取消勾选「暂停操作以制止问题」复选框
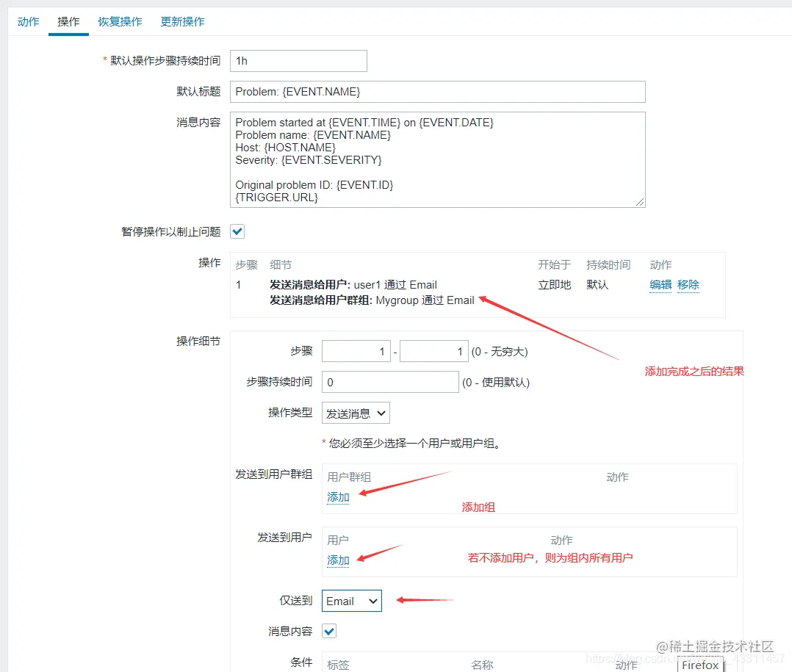The height and width of the screenshot is (672, 792). click(237, 231)
